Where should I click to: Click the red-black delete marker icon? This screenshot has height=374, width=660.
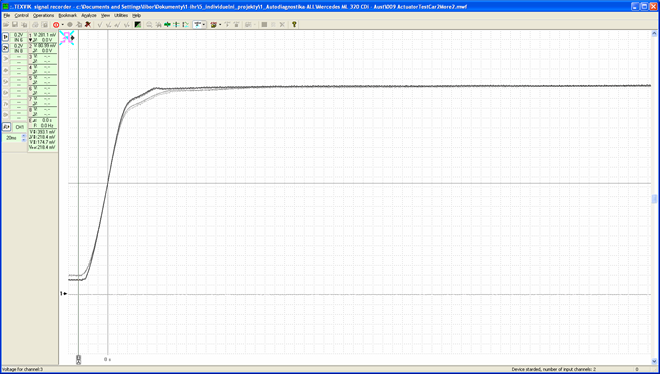(x=88, y=25)
